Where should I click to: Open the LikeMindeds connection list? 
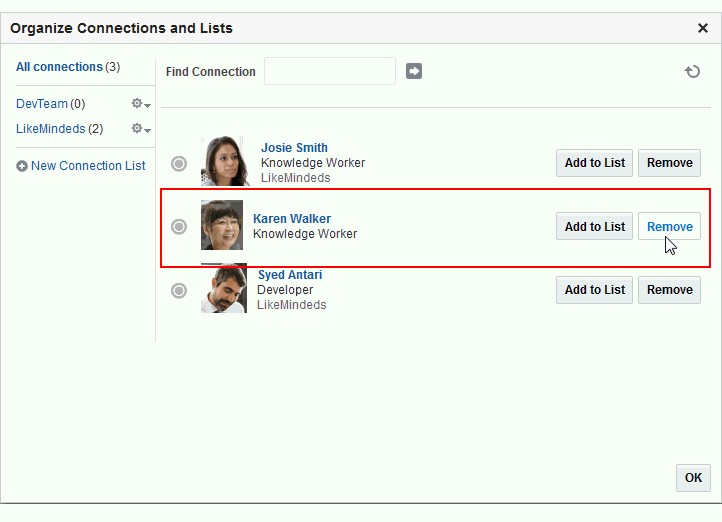click(51, 129)
